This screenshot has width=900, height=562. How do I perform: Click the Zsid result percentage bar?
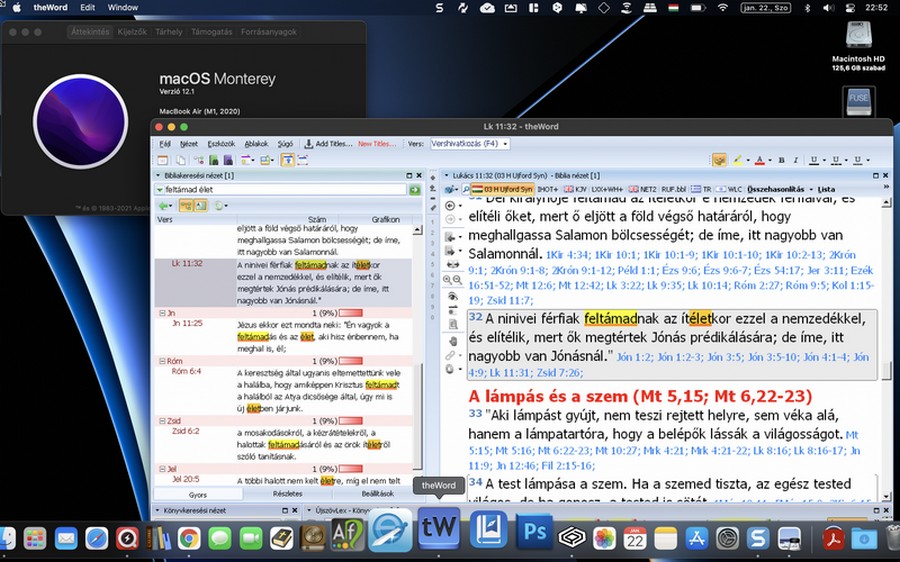pos(351,421)
